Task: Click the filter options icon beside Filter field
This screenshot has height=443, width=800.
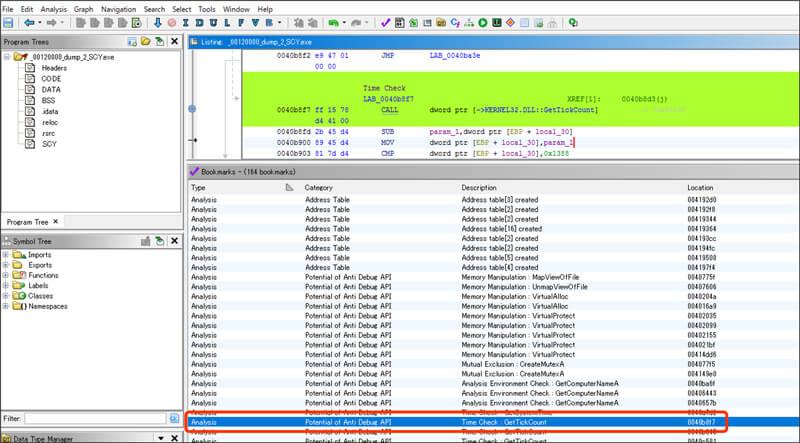Action: pos(174,419)
